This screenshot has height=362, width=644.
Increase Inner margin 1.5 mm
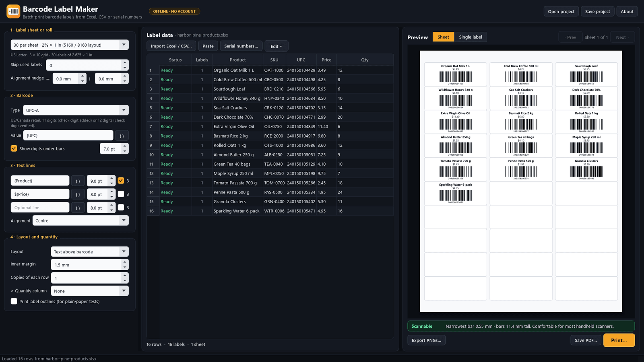[x=125, y=262]
